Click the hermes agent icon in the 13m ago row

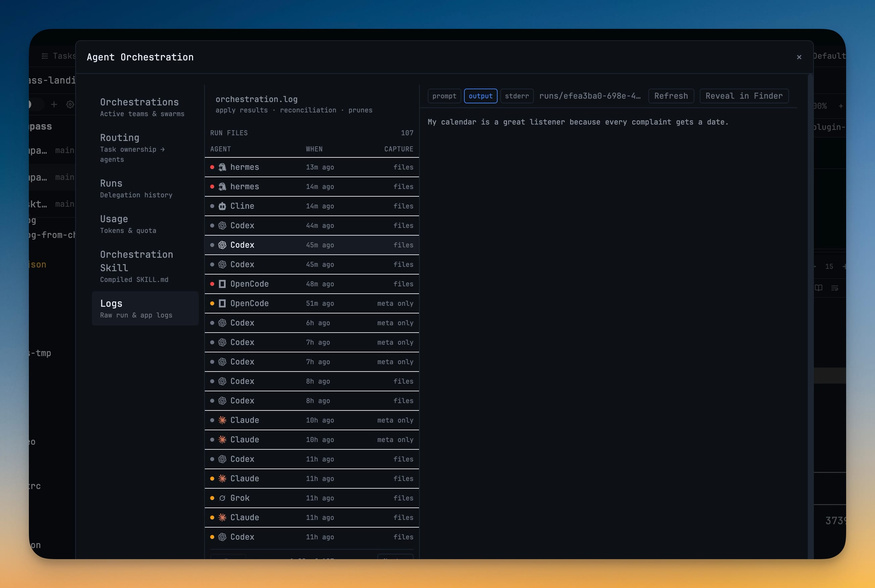coord(222,167)
